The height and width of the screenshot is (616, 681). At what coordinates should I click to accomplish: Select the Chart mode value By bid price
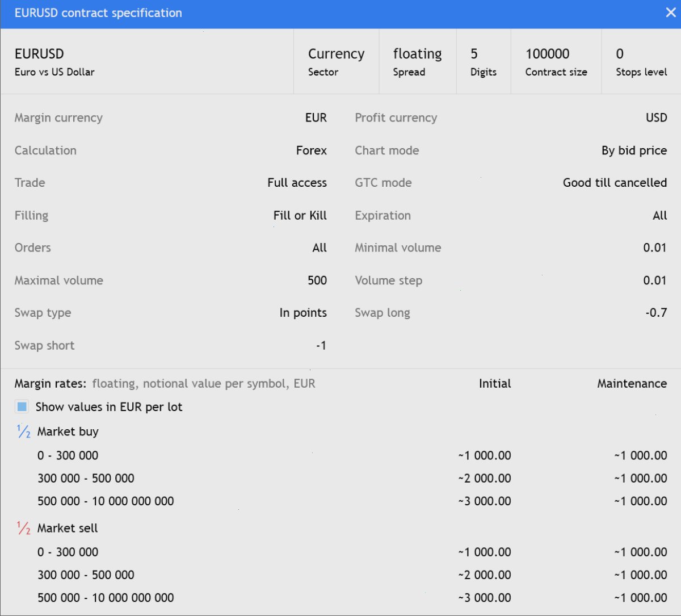tap(634, 150)
